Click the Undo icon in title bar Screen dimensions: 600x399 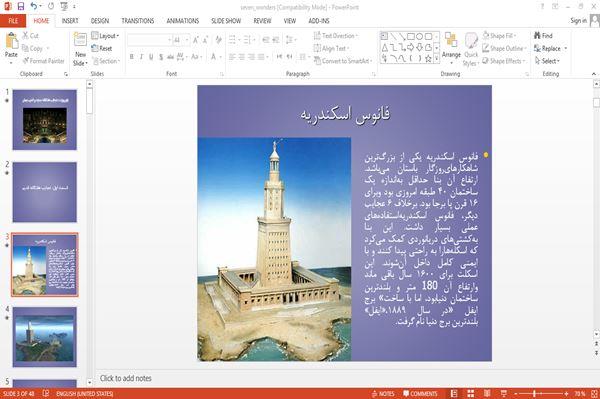click(x=34, y=6)
